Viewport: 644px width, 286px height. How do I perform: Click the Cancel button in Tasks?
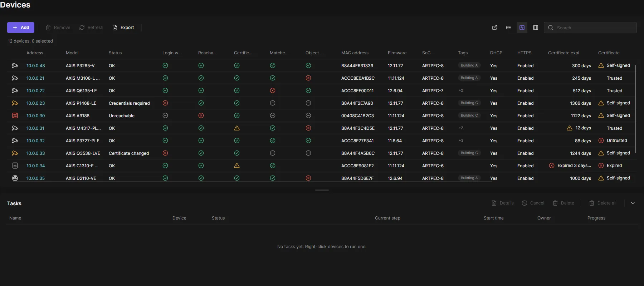(x=533, y=203)
